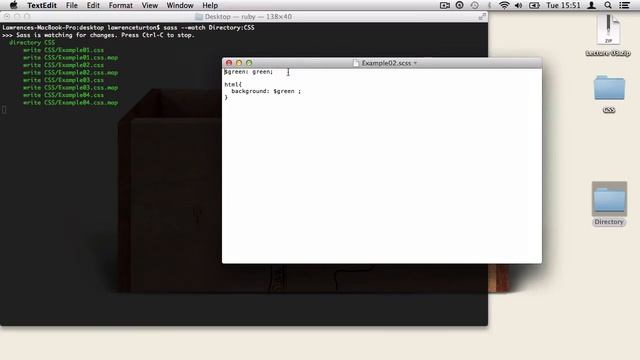
Task: Click the 'background: $green ;' line
Action: pos(266,91)
